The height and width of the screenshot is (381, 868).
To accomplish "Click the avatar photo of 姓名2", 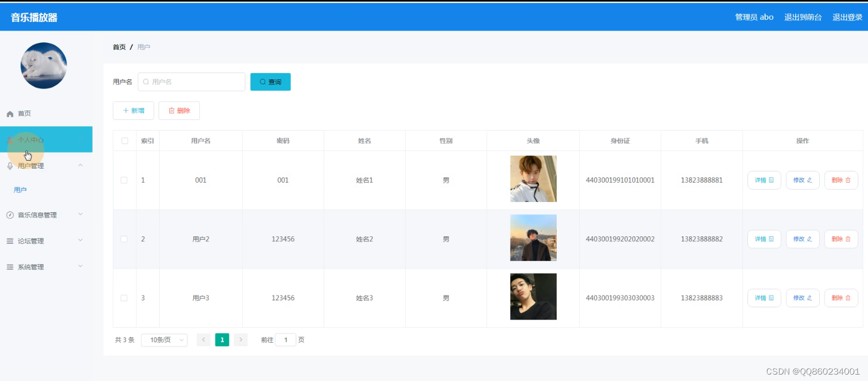I will (533, 238).
